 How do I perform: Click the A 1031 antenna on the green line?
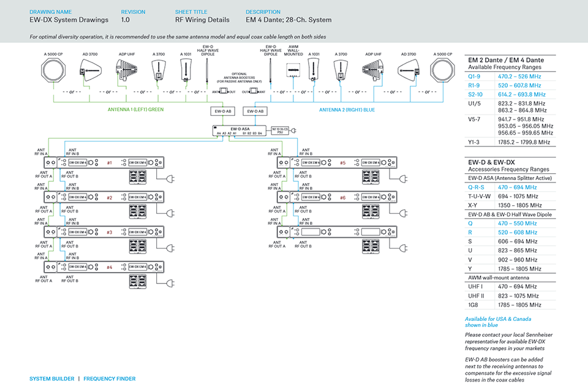pos(186,70)
